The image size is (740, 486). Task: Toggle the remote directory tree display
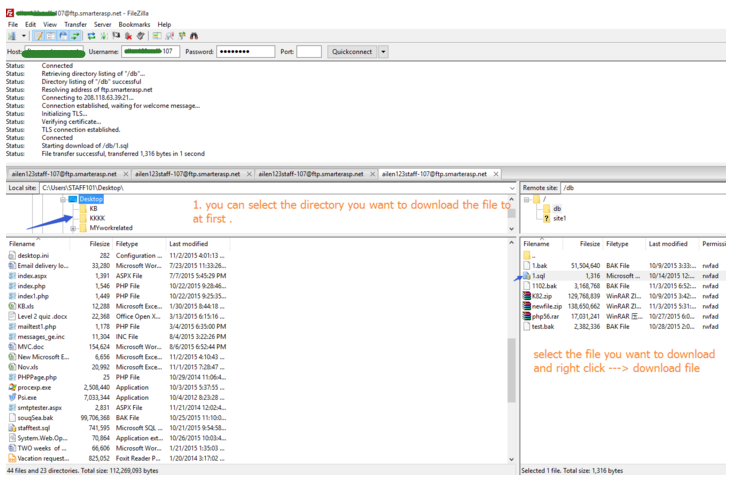(63, 36)
